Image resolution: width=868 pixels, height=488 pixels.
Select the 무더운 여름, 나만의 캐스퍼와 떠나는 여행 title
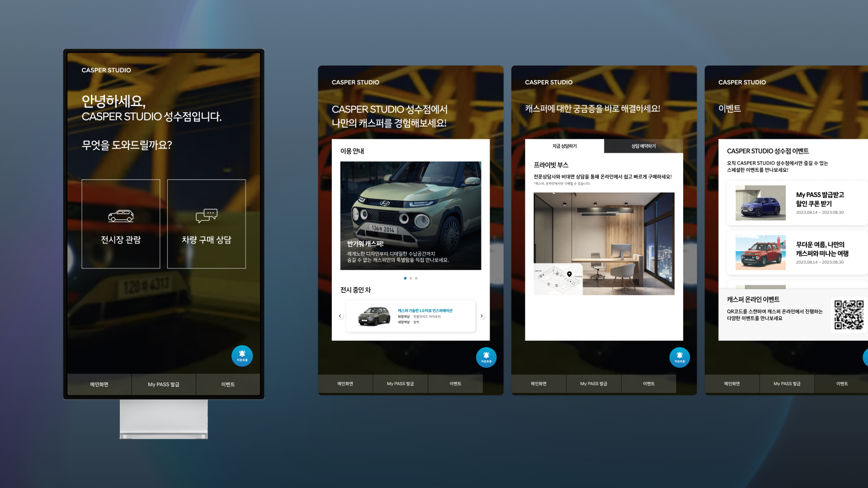point(822,249)
